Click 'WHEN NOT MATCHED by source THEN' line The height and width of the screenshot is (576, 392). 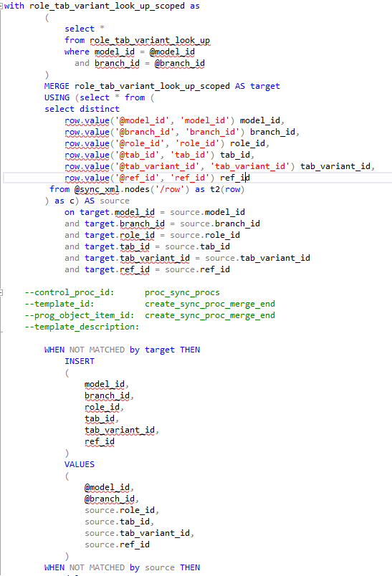point(122,567)
